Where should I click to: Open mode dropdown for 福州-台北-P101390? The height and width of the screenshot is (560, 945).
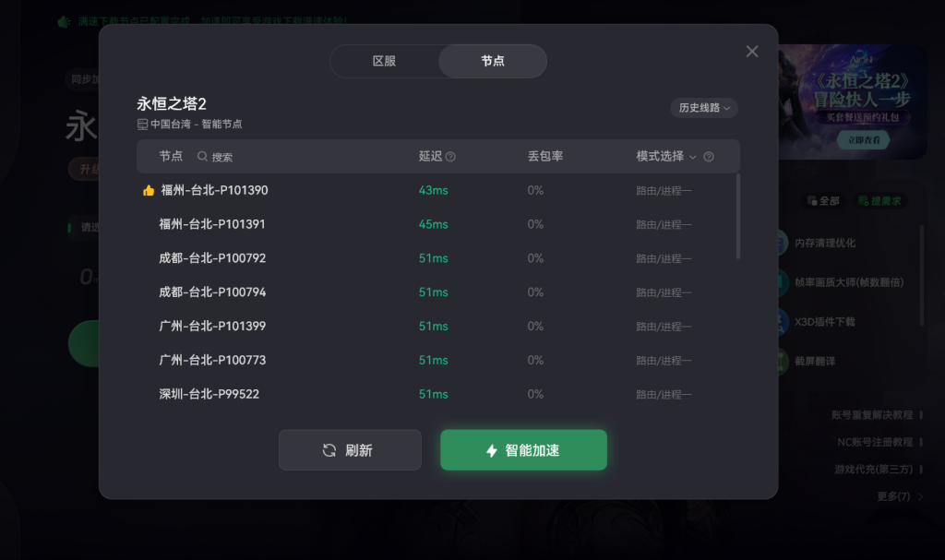pos(664,191)
